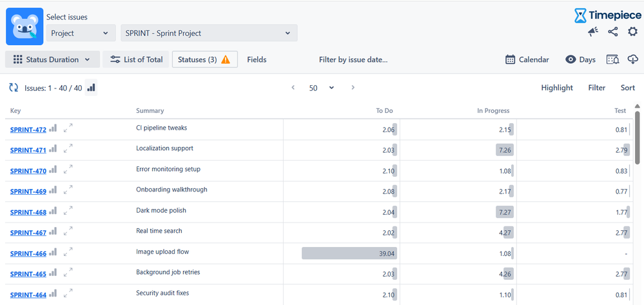
Task: Expand details arrow for SPRINT-465
Action: [68, 272]
